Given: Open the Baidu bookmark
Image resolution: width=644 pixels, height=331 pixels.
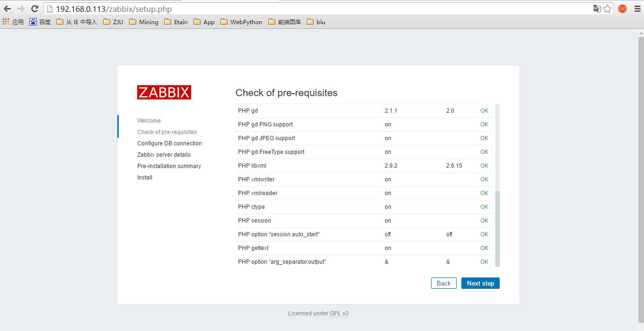Looking at the screenshot, I should point(40,22).
